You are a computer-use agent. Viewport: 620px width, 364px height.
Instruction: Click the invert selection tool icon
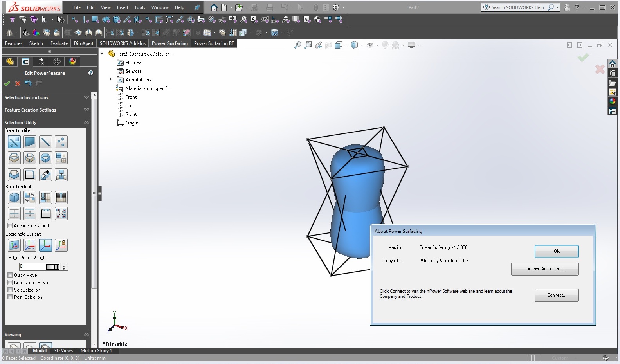click(x=30, y=198)
